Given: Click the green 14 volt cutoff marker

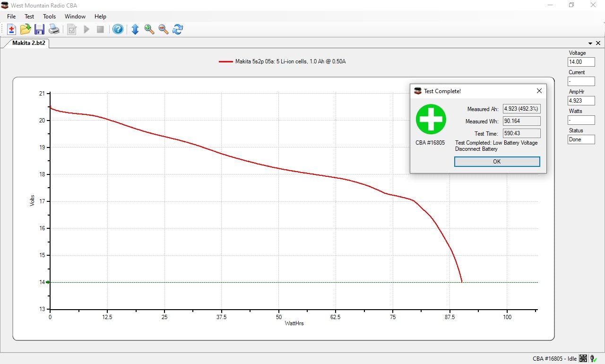Looking at the screenshot, I should click(48, 282).
